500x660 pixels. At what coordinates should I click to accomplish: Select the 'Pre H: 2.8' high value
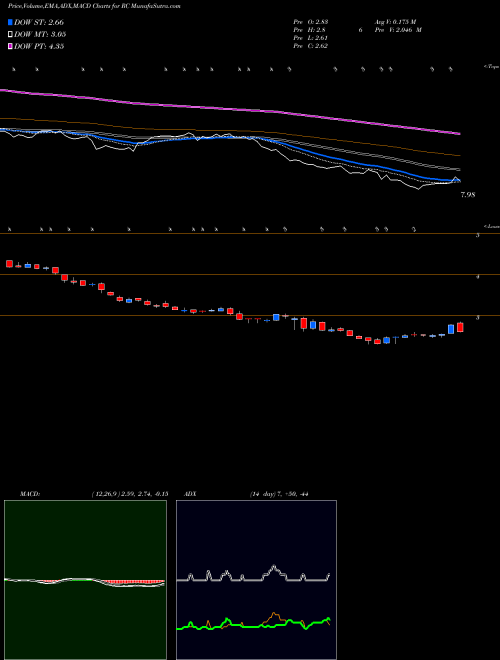309,30
